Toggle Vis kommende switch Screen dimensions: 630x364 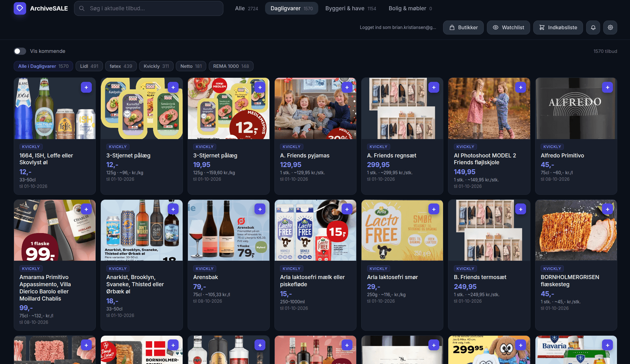(20, 51)
